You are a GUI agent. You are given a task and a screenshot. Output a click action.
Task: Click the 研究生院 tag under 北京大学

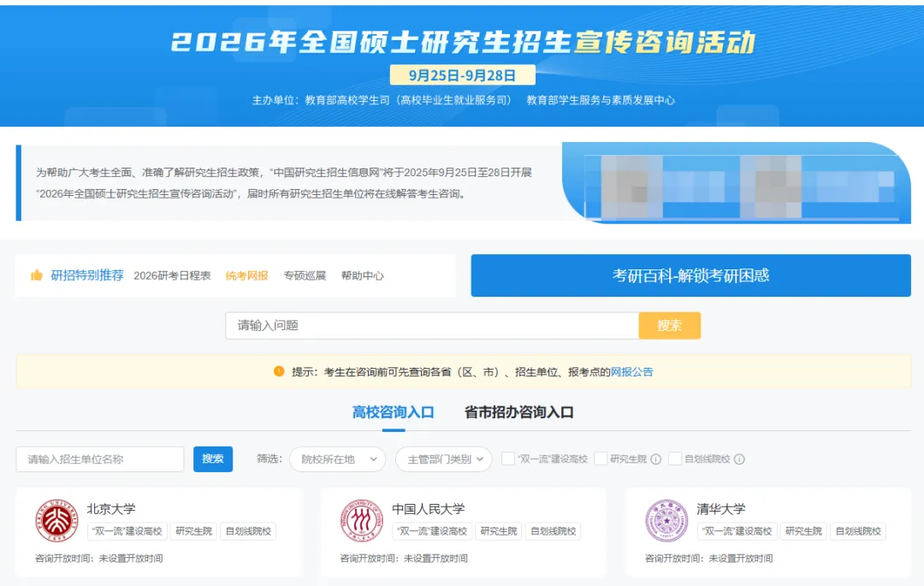[x=194, y=531]
